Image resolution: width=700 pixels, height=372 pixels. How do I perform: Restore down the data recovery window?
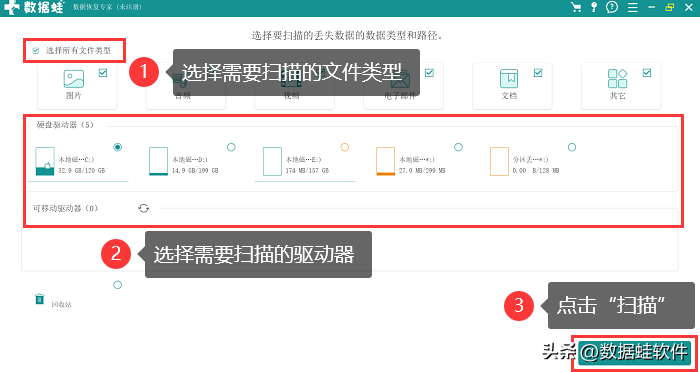pos(669,8)
